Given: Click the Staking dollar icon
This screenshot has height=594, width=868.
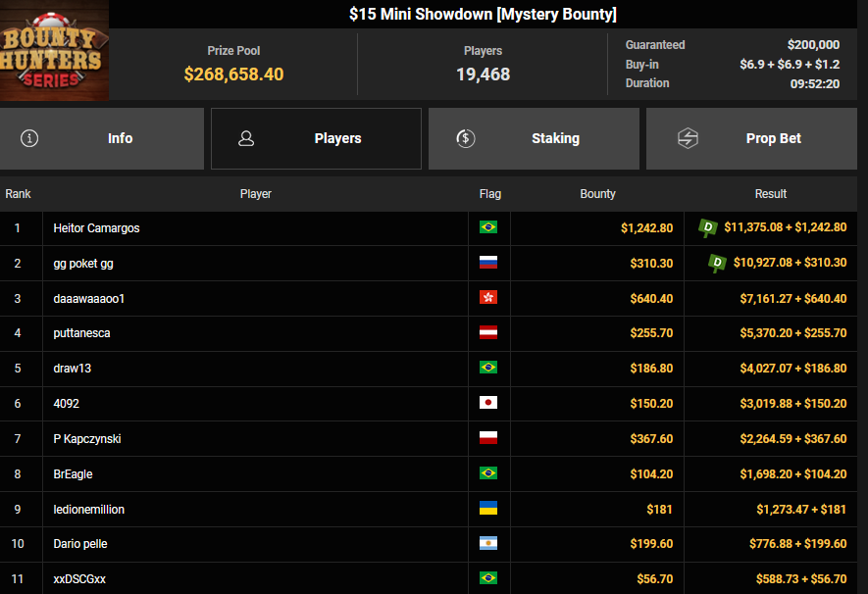Looking at the screenshot, I should (467, 138).
